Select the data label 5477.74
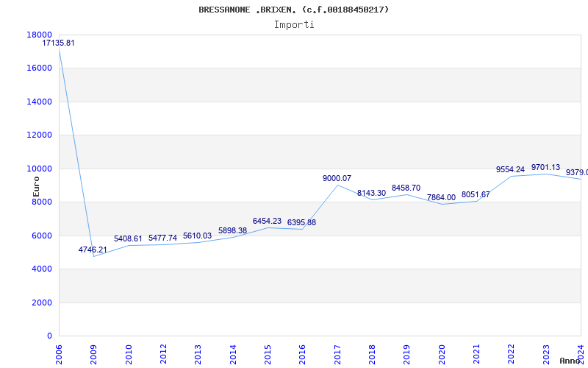Viewport: 588px width, 368px height. (x=162, y=238)
